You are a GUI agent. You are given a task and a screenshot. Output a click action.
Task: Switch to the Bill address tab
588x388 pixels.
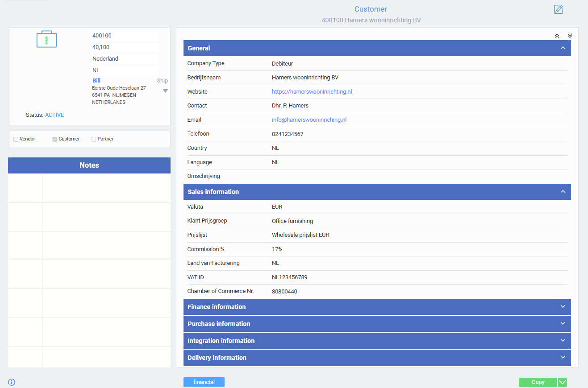[x=96, y=81]
